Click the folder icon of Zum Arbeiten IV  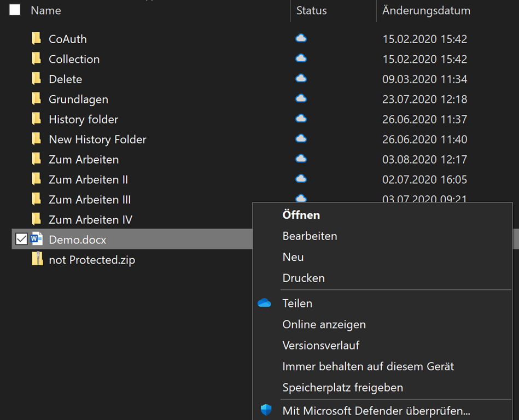[37, 219]
